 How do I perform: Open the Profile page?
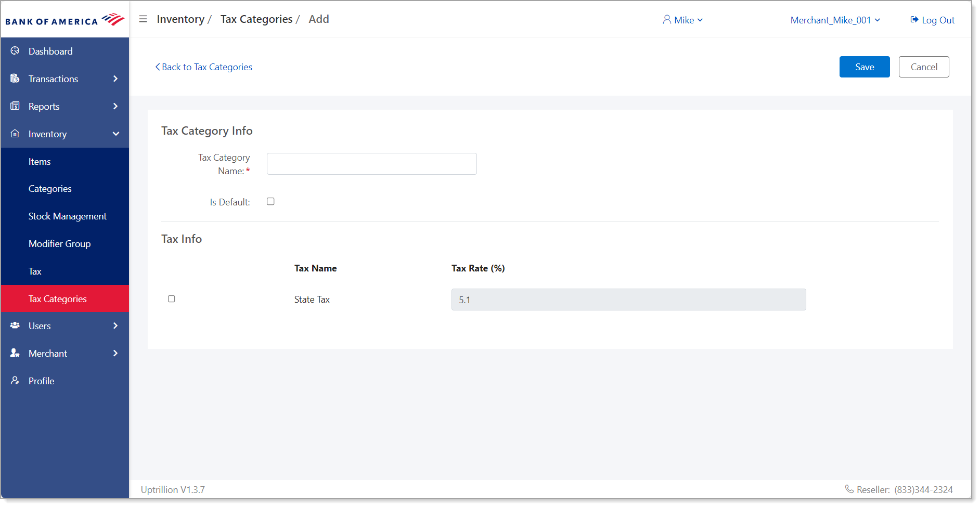[x=65, y=381]
